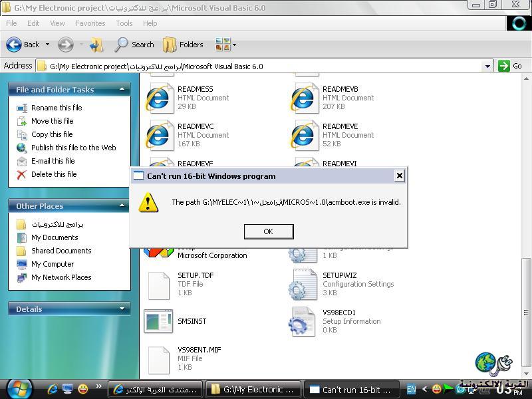The width and height of the screenshot is (532, 399).
Task: Switch to the Can't run 16-bit taskbar button
Action: tap(351, 390)
